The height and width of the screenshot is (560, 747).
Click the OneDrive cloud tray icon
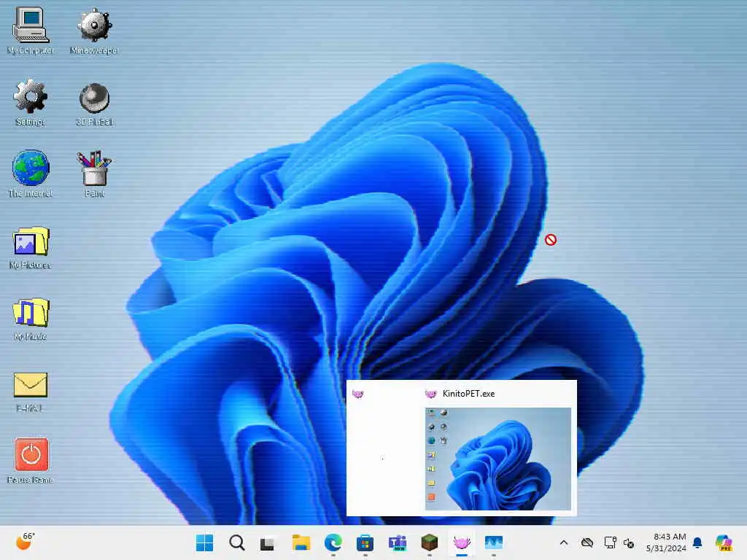(x=587, y=542)
